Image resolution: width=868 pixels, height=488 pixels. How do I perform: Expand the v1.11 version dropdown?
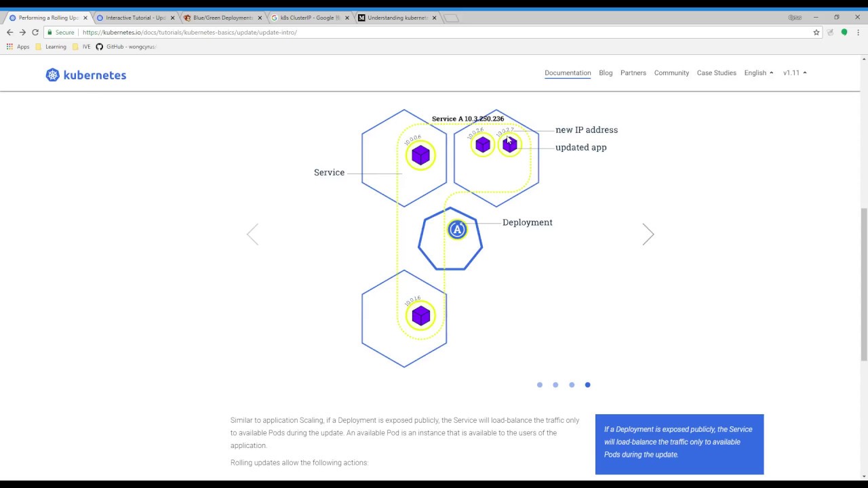point(795,73)
